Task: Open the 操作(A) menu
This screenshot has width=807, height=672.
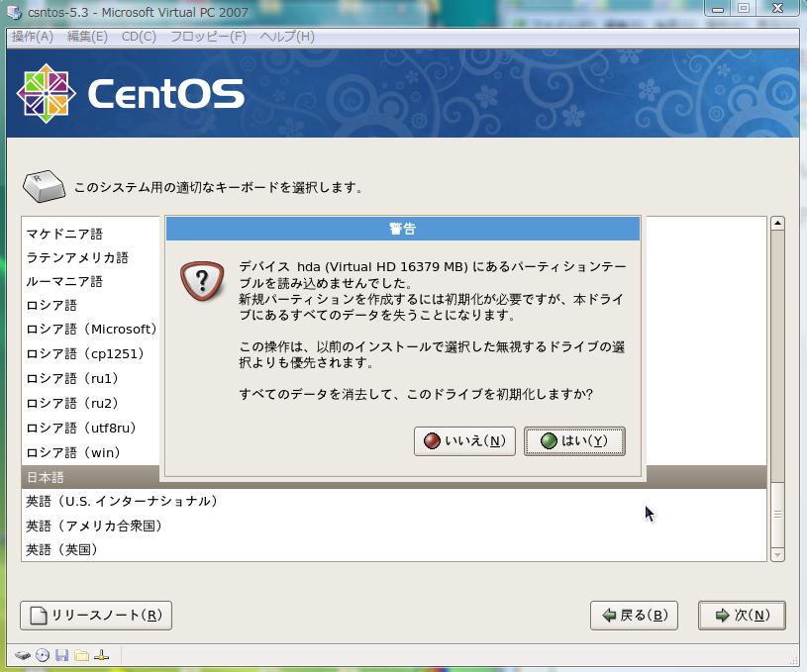Action: (x=32, y=37)
